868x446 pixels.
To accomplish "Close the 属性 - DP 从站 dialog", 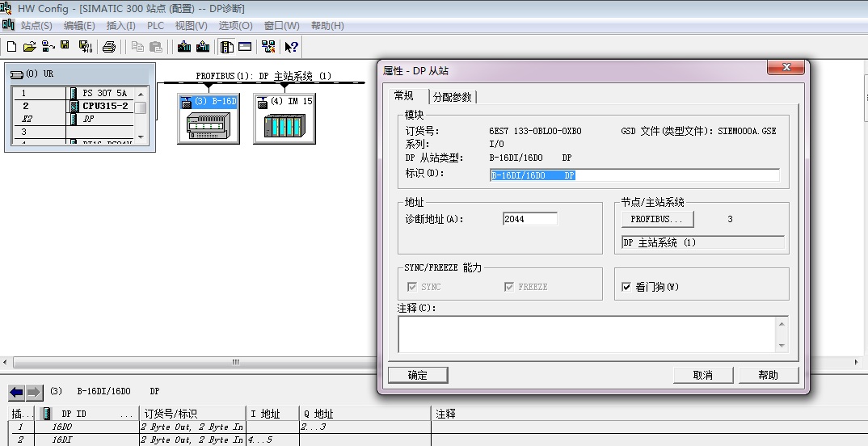I will click(786, 67).
